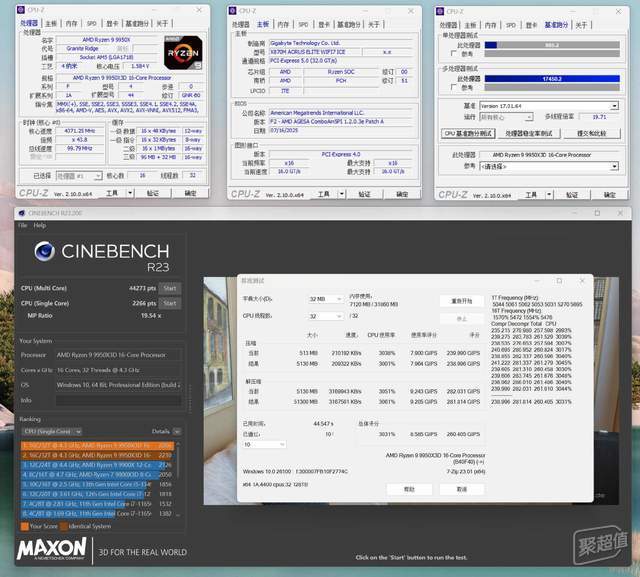Click 验证 button in middle CPU-Z
Image resolution: width=640 pixels, height=577 pixels.
pos(364,194)
